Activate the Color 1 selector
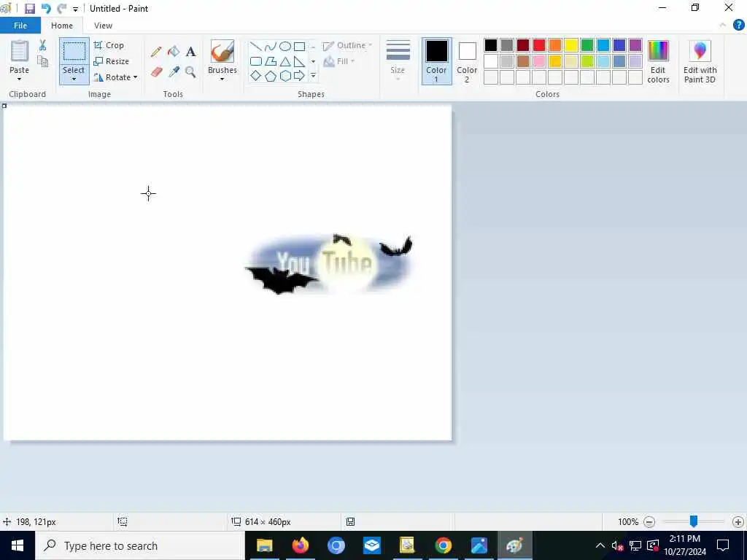 (x=436, y=61)
